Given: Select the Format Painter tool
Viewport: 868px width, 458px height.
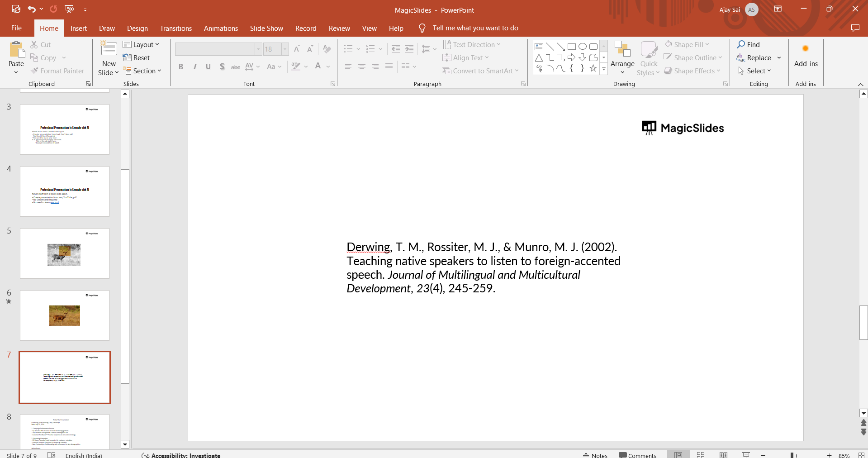Looking at the screenshot, I should point(57,71).
